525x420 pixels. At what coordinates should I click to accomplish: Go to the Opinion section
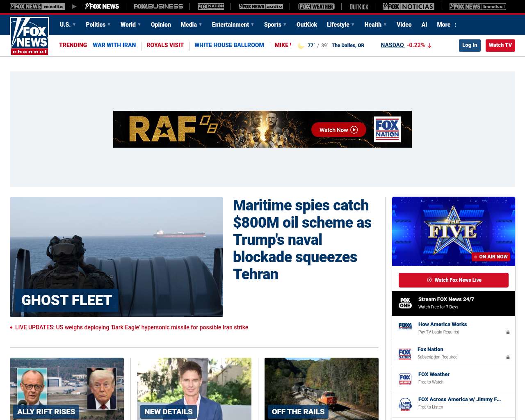[161, 25]
